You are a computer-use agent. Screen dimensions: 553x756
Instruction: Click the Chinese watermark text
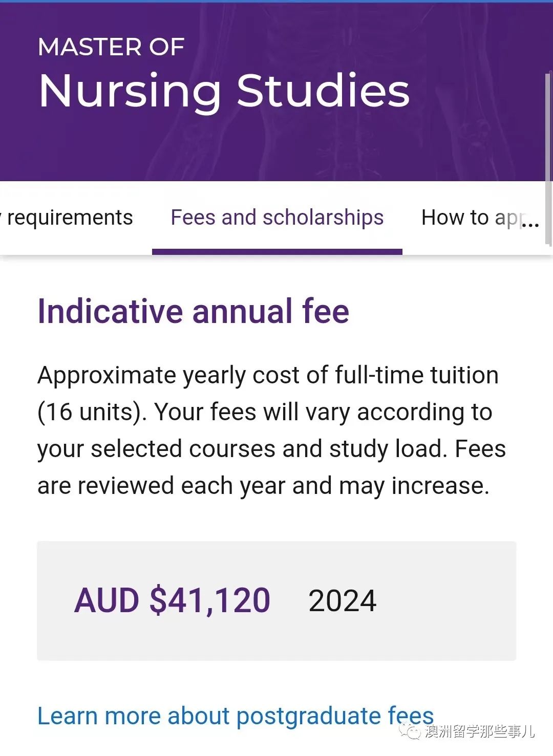click(x=480, y=731)
